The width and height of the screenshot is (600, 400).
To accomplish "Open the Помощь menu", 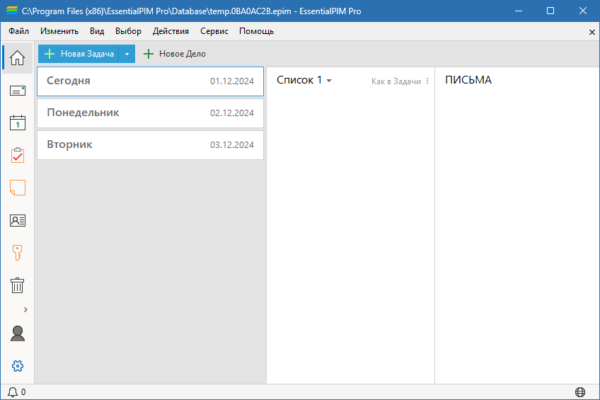I will tap(256, 31).
